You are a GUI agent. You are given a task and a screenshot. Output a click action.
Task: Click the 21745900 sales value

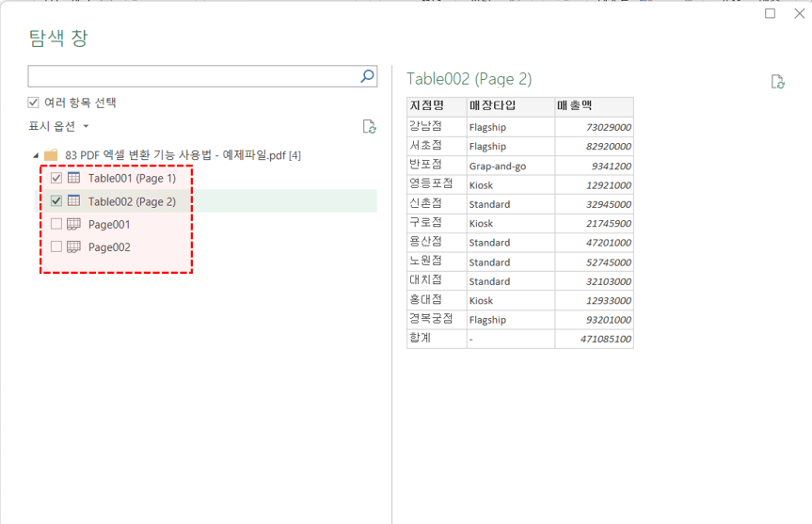point(594,223)
